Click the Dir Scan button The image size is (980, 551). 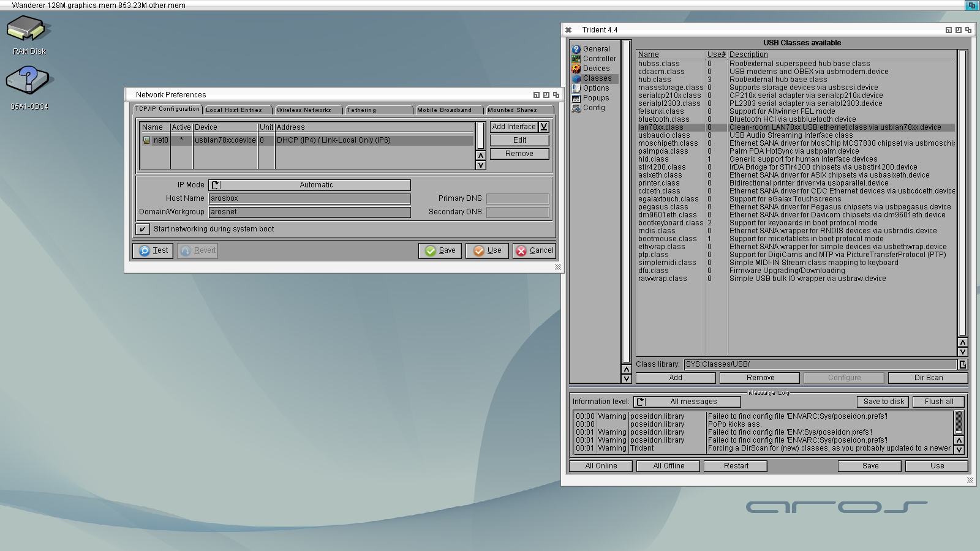(x=929, y=378)
